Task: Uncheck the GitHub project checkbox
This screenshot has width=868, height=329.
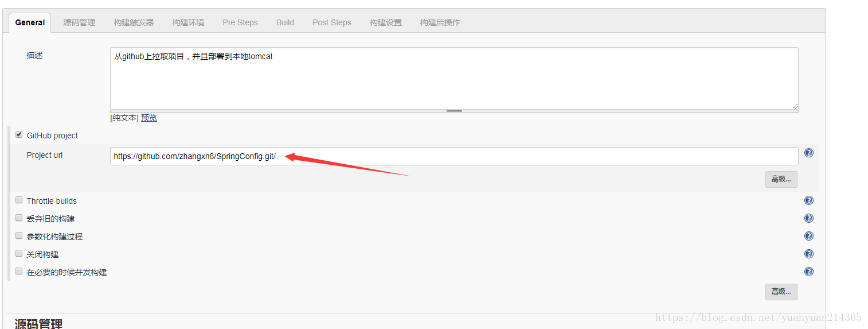Action: click(19, 135)
